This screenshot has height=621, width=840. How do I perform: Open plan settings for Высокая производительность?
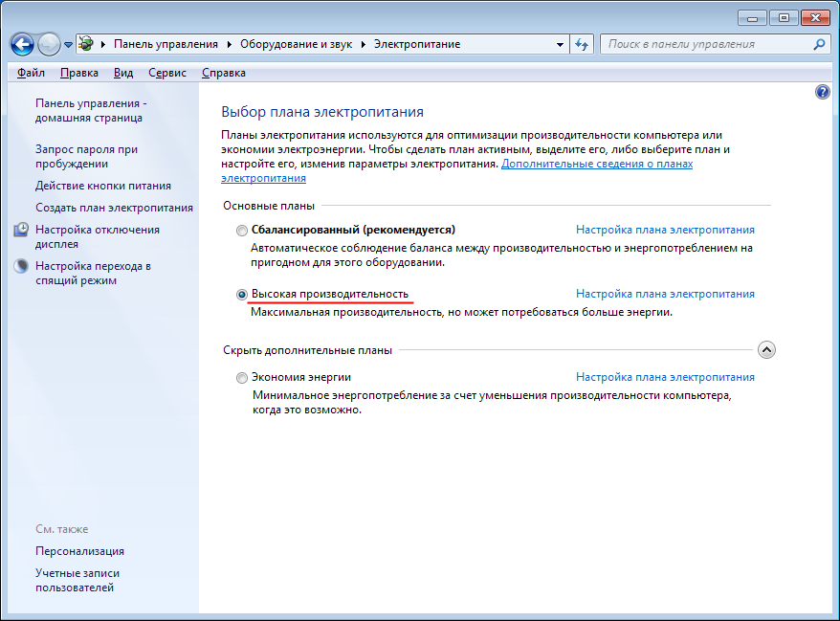point(665,294)
